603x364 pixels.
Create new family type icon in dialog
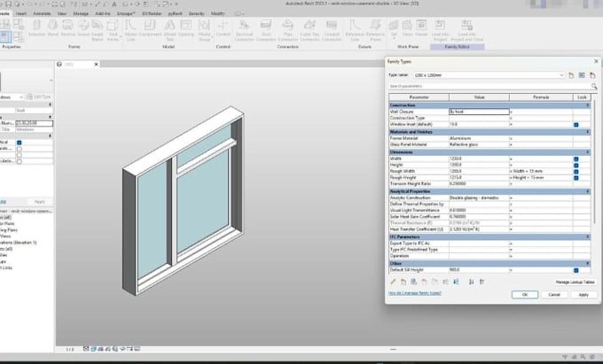click(x=571, y=75)
